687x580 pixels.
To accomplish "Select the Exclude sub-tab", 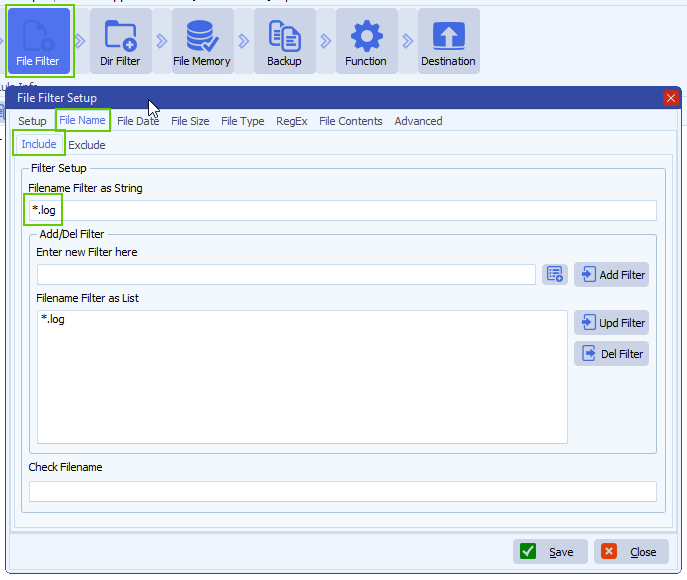I will point(87,145).
